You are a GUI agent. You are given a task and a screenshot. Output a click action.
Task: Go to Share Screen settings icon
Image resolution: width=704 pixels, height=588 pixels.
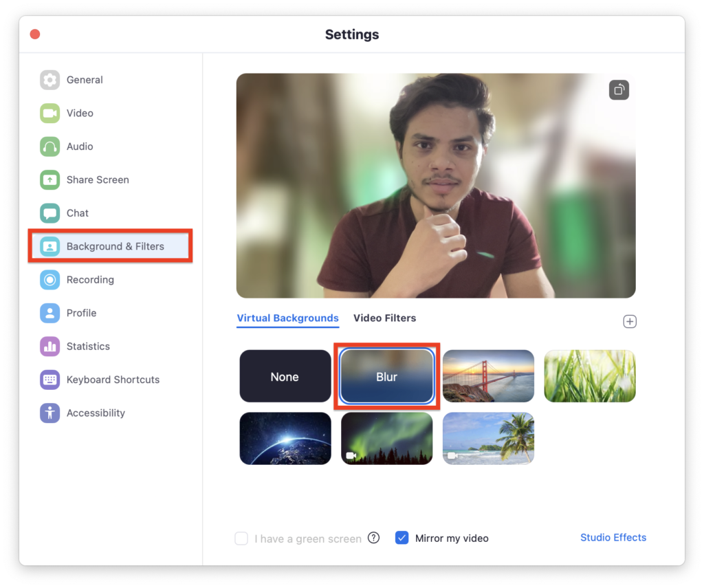(49, 179)
